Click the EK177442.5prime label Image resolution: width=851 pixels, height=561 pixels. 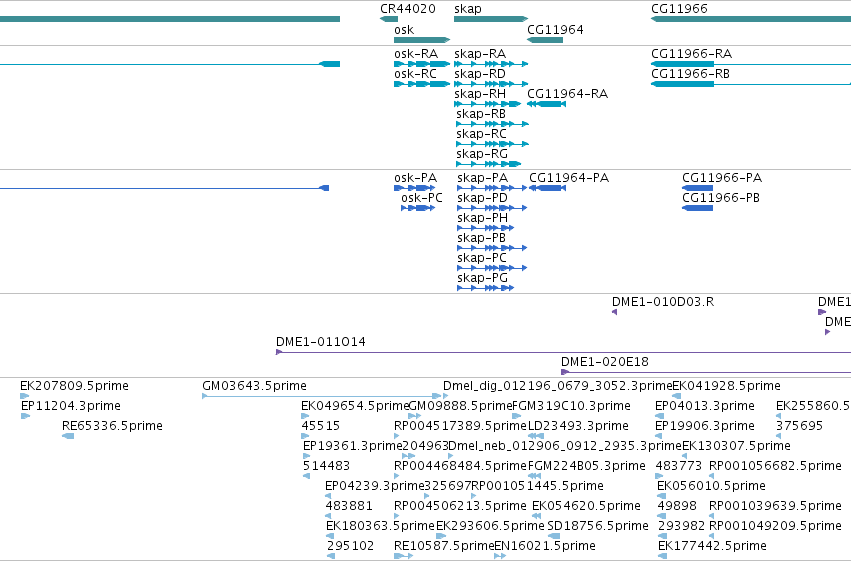pyautogui.click(x=712, y=546)
